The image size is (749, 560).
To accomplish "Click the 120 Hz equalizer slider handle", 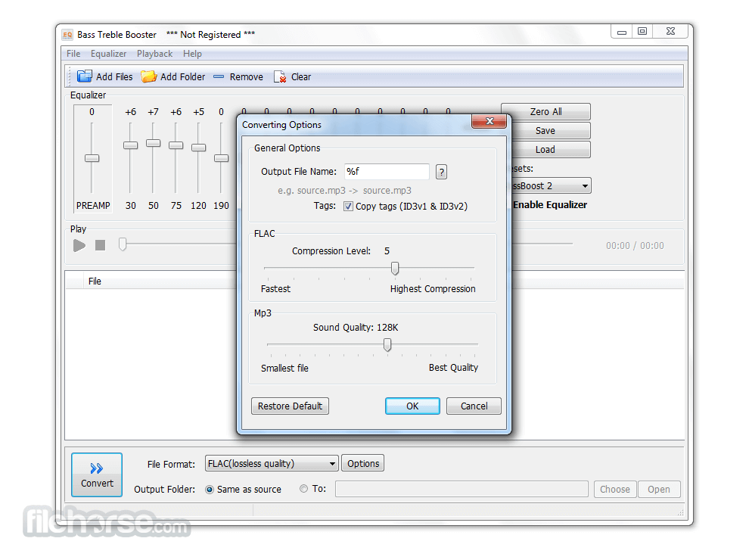I will (199, 147).
